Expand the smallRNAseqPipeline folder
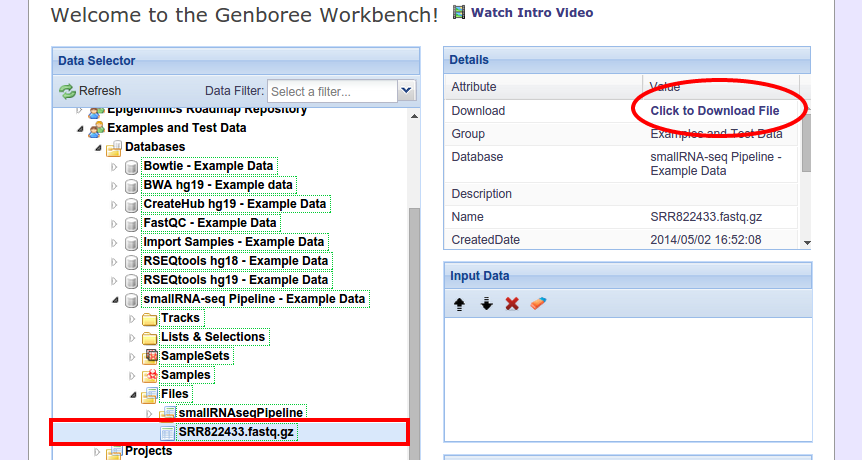Image resolution: width=862 pixels, height=460 pixels. pos(150,413)
